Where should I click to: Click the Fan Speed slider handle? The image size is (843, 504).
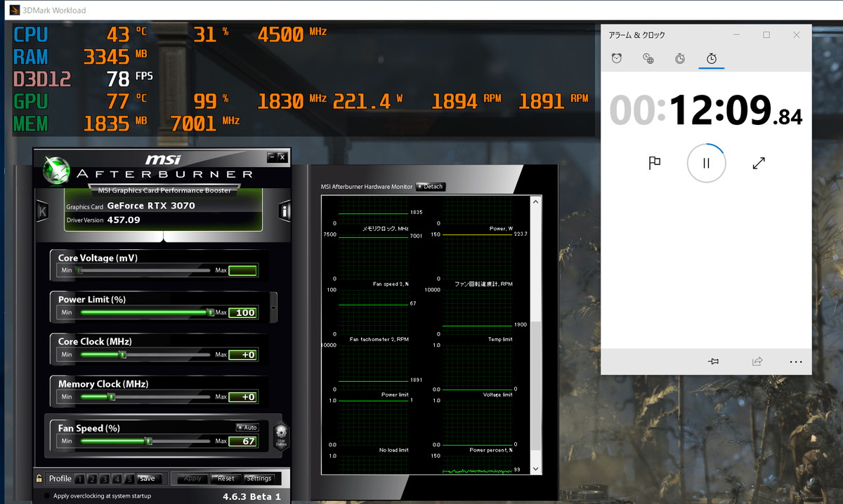[148, 441]
